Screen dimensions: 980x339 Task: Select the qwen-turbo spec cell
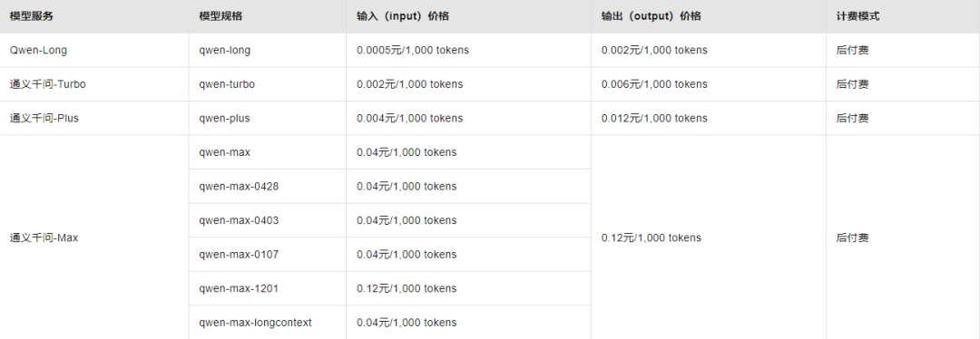[x=268, y=84]
